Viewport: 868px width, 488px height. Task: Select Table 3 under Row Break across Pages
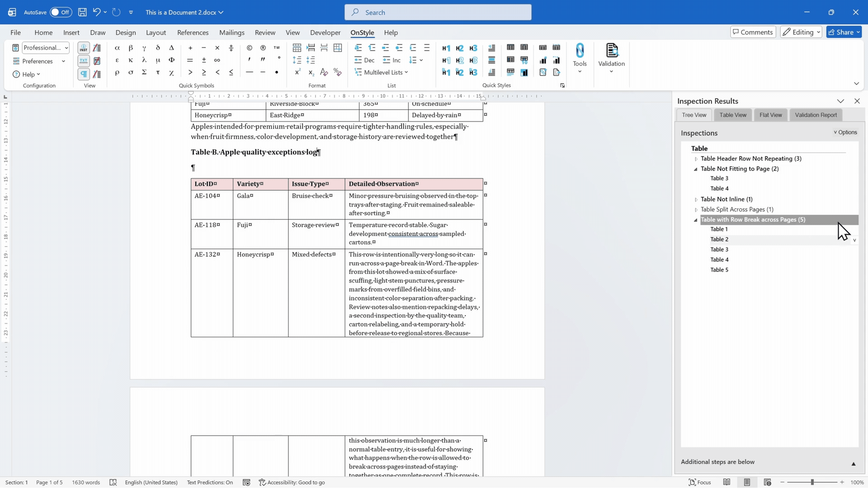click(719, 249)
